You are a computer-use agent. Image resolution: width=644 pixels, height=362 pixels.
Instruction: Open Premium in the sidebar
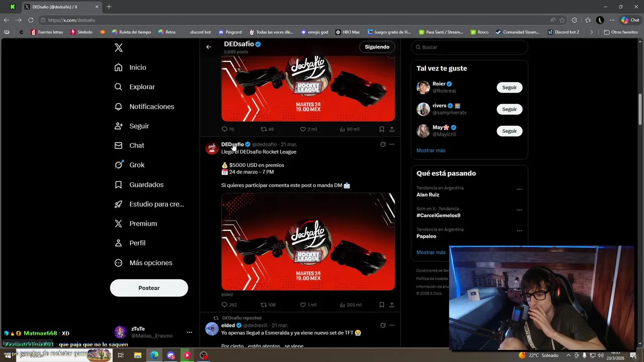point(135,224)
